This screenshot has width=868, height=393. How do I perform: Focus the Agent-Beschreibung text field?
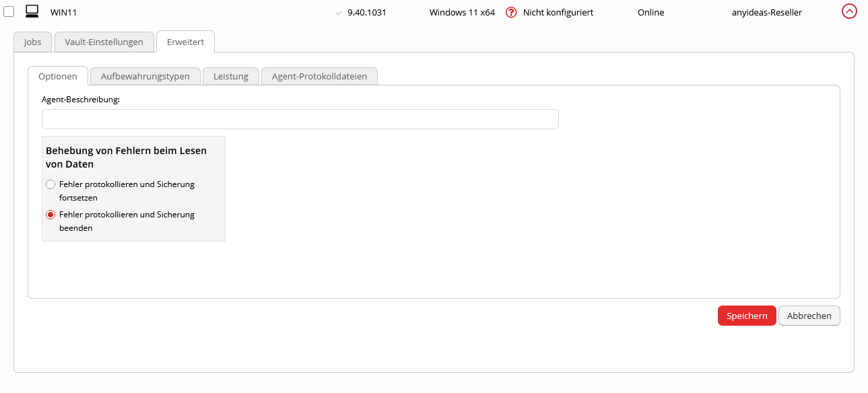click(300, 119)
